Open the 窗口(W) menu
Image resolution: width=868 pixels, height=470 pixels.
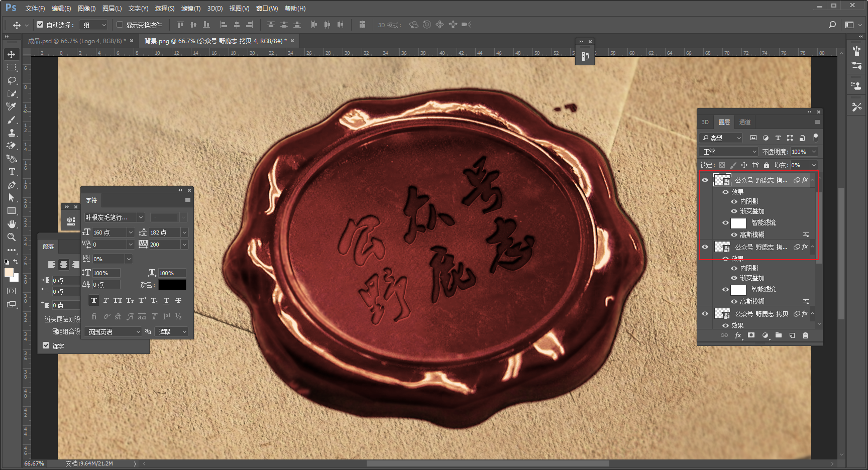tap(267, 9)
